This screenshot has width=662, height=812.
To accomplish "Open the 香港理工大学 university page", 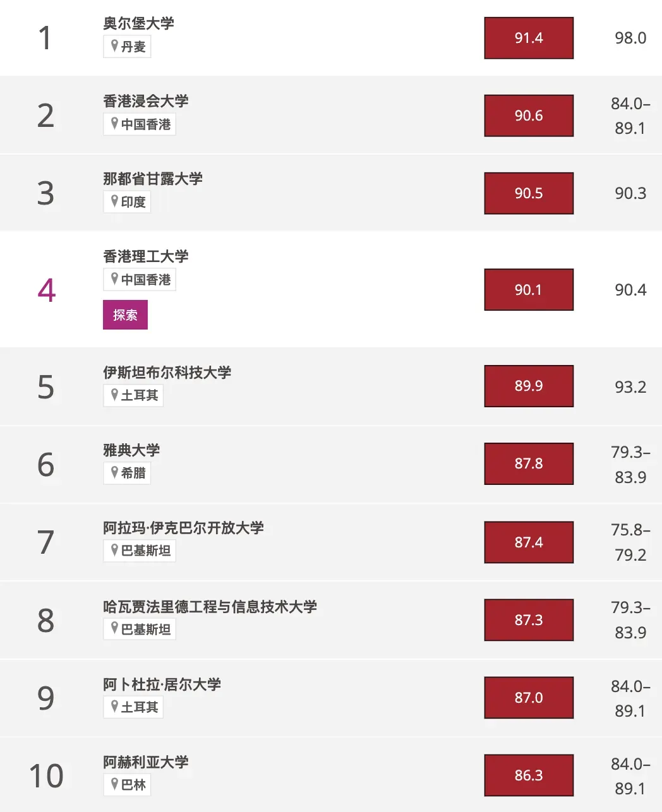I will click(145, 256).
